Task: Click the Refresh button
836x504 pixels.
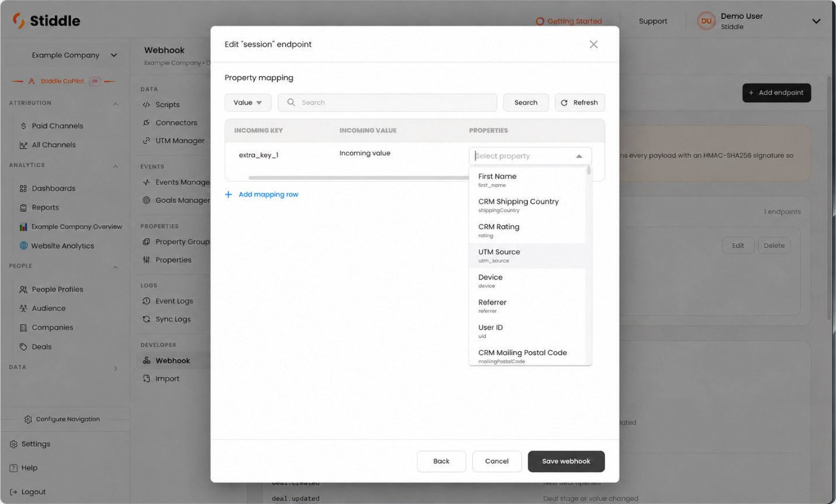Action: (x=580, y=102)
